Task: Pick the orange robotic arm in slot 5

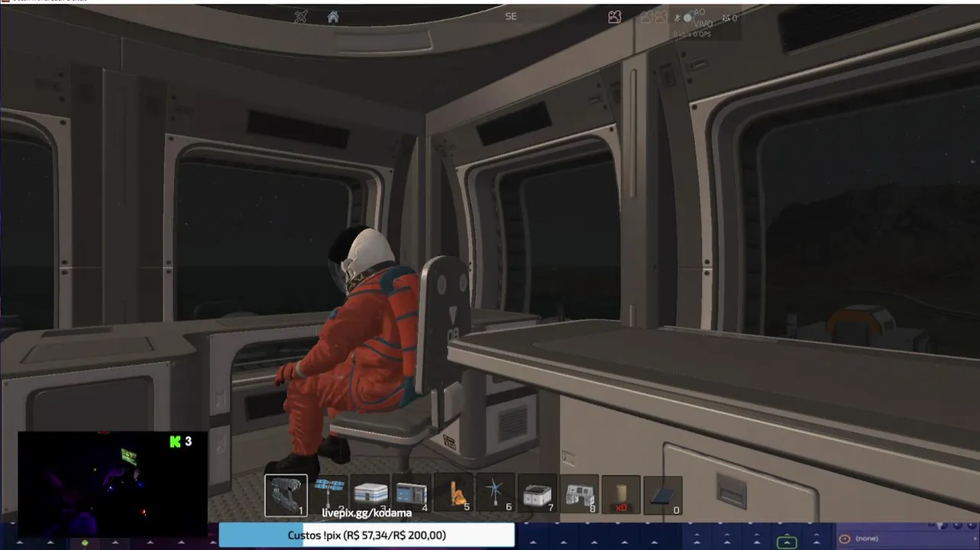Action: (x=453, y=493)
